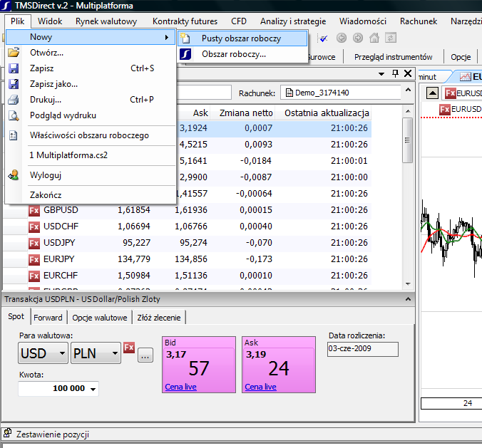Open the Przegląd instrumentów tab

click(393, 57)
